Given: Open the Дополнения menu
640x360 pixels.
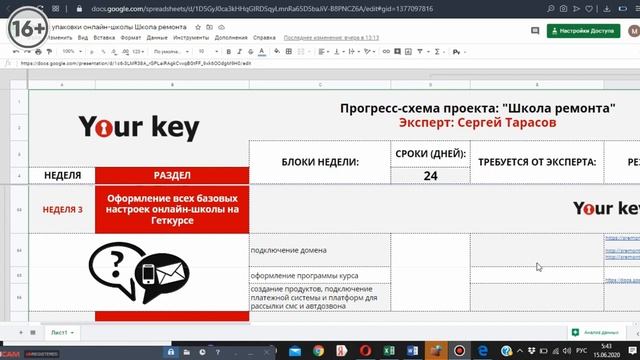Looking at the screenshot, I should 231,38.
